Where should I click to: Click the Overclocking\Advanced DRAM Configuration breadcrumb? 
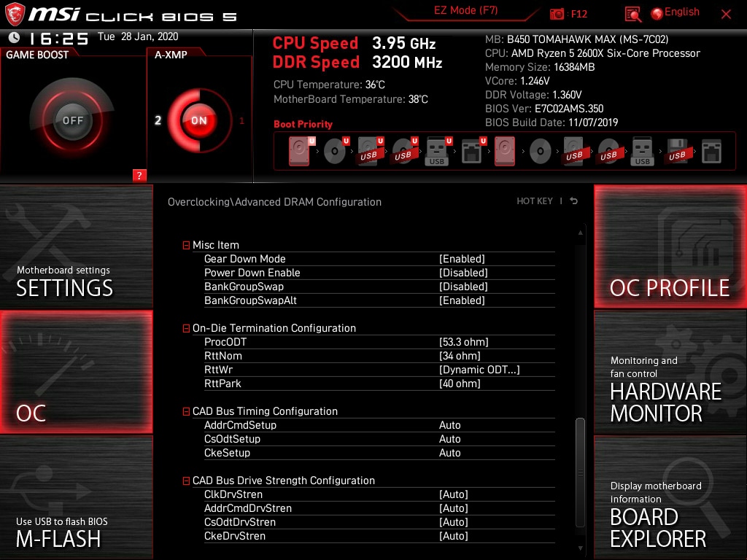[x=274, y=202]
